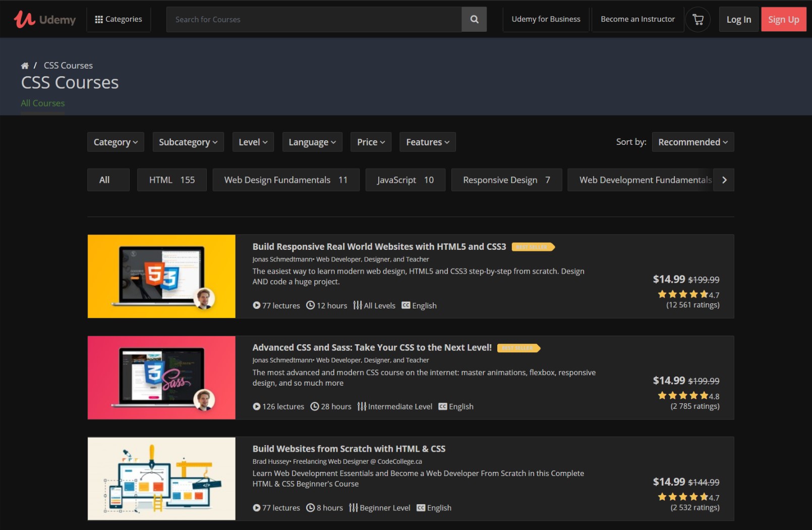Viewport: 812px width, 530px height.
Task: Switch to Udemy for Business
Action: click(546, 19)
